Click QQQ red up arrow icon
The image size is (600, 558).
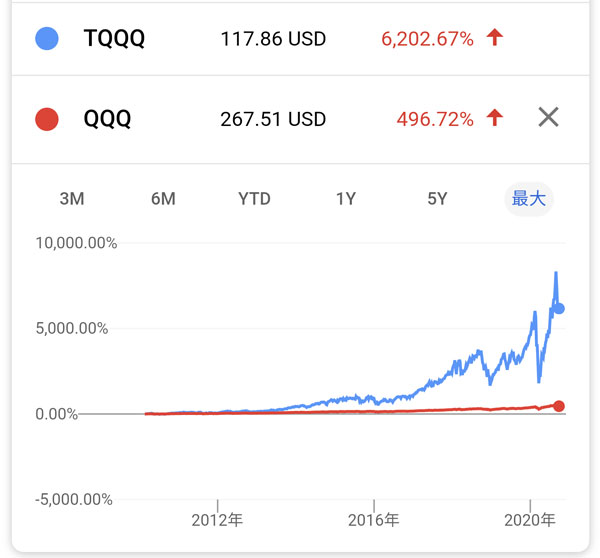pyautogui.click(x=494, y=119)
